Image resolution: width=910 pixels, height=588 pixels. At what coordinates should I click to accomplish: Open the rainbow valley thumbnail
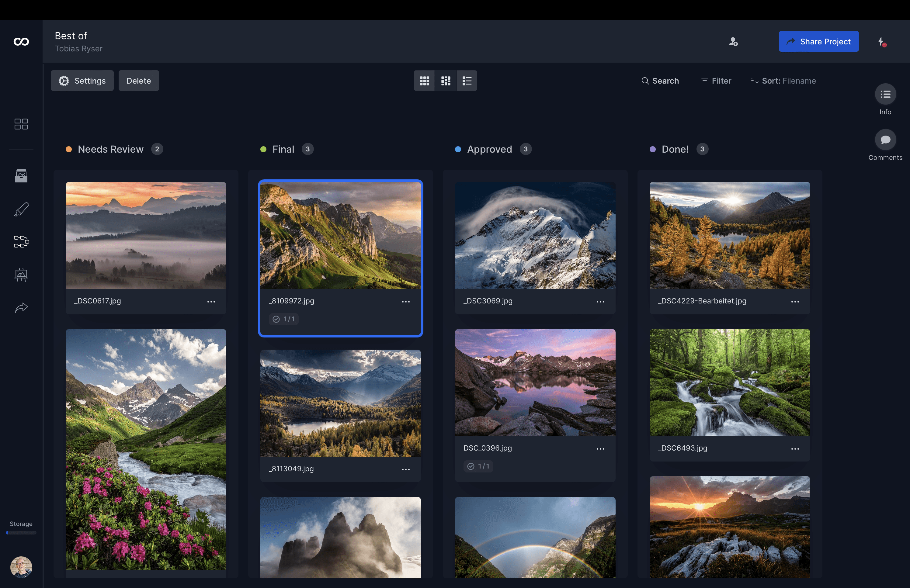point(535,538)
